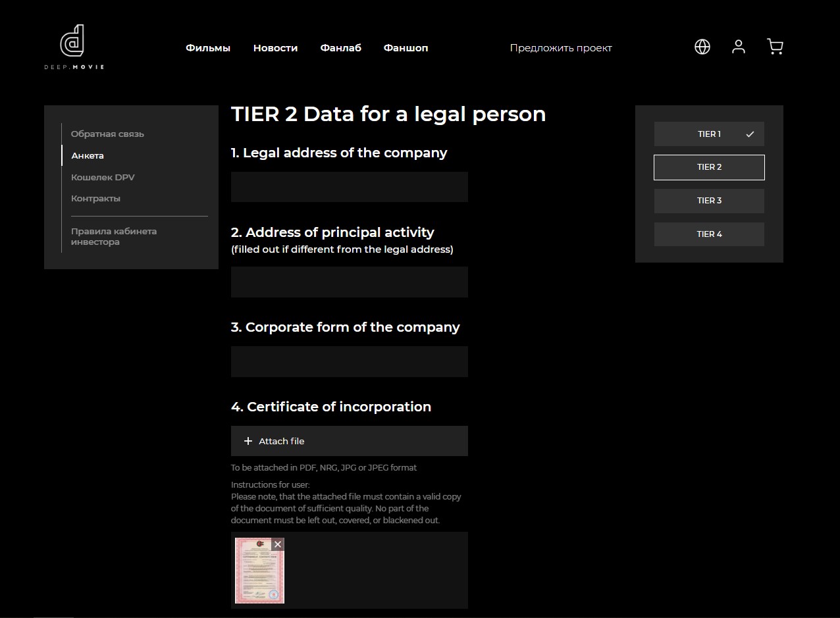840x618 pixels.
Task: Focus the Corporate form of the company field
Action: 349,361
